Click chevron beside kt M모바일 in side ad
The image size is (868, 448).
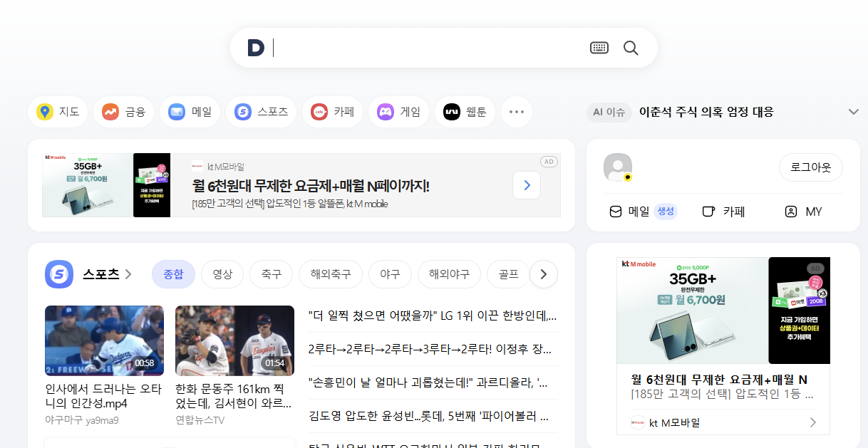click(813, 422)
